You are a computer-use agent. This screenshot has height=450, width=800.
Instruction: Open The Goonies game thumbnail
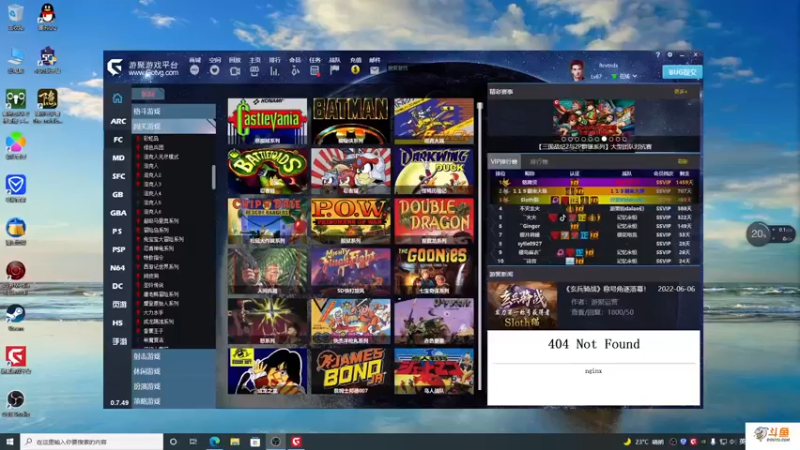(x=434, y=271)
